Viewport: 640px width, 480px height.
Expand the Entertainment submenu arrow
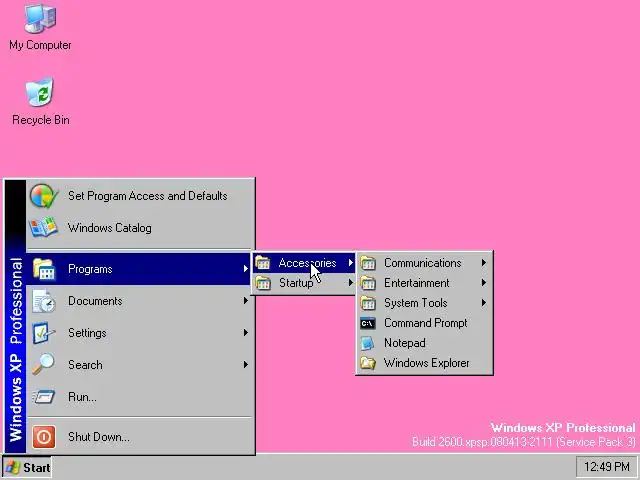coord(484,282)
